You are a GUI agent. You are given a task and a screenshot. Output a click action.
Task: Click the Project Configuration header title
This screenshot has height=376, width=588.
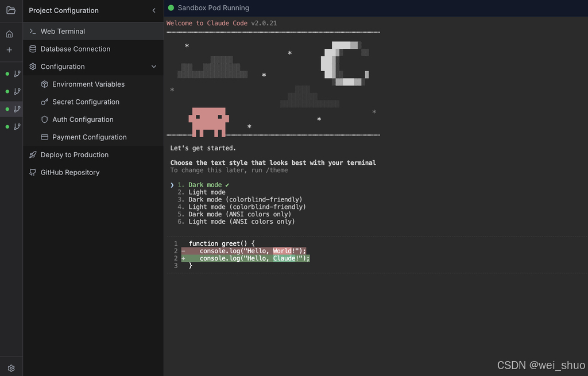[x=64, y=10]
